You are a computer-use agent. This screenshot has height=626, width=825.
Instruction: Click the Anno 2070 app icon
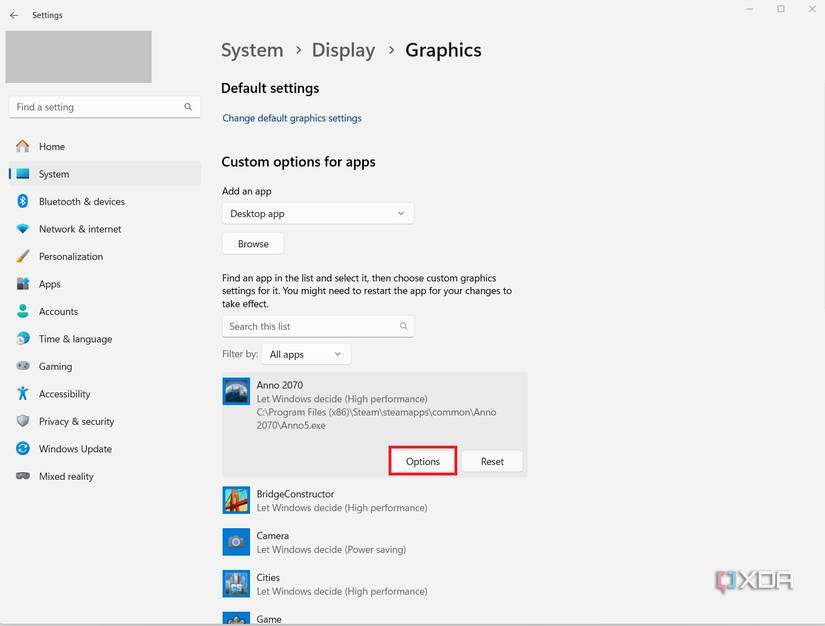pyautogui.click(x=236, y=391)
